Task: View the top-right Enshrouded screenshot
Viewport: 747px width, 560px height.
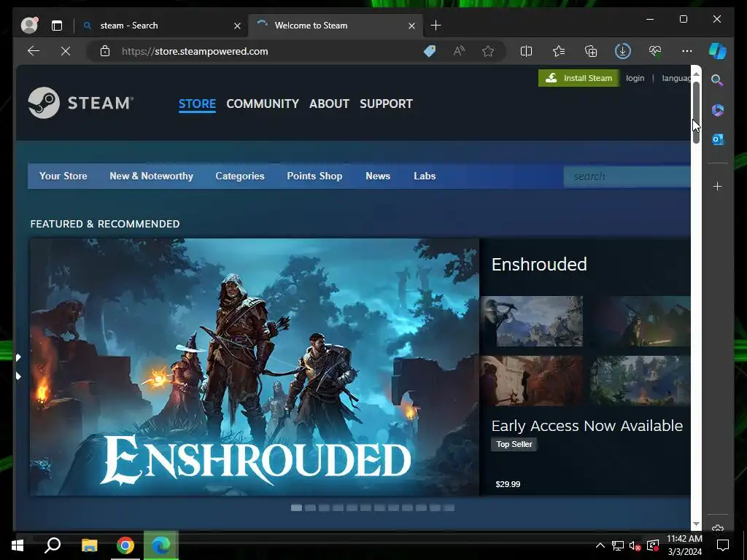Action: (640, 322)
